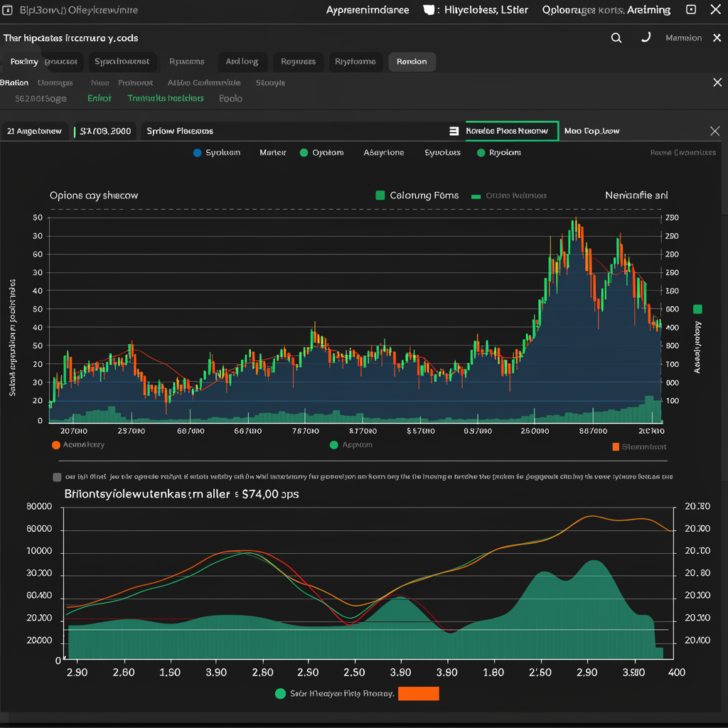The image size is (728, 728).
Task: Click the crescent moon icon beside search
Action: tap(646, 38)
